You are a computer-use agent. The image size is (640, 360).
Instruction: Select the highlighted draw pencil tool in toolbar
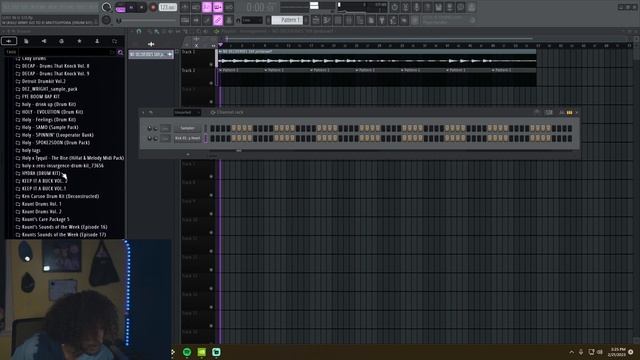(x=218, y=20)
